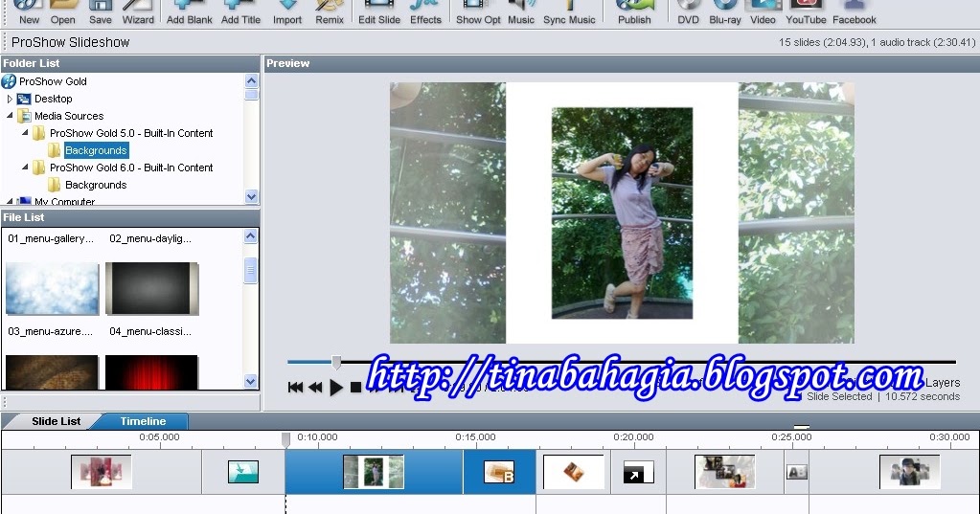Choose DVD output option

[x=688, y=12]
